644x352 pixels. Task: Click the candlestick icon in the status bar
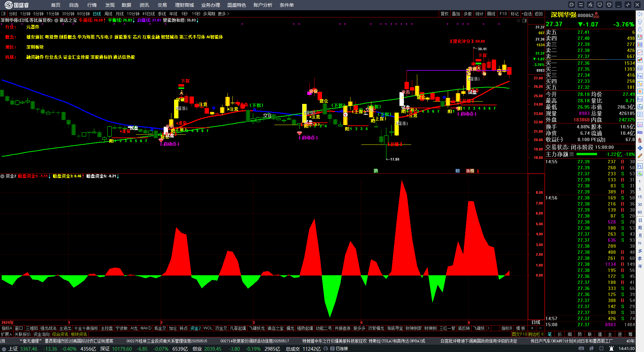click(591, 349)
